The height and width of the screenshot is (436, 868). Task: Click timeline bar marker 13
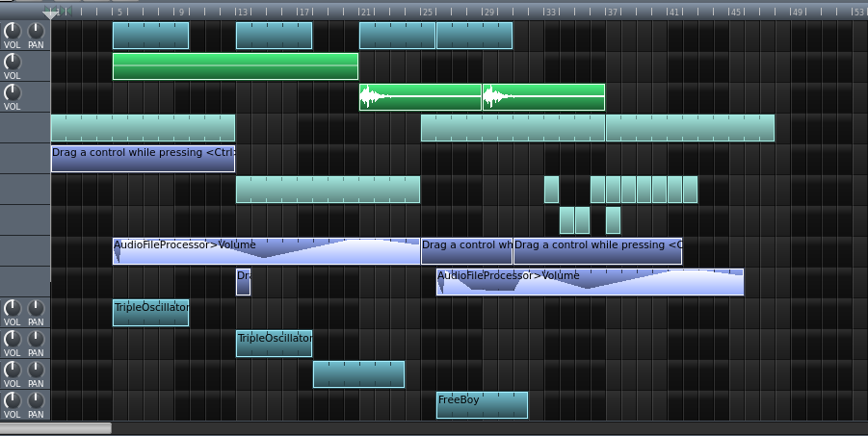243,12
